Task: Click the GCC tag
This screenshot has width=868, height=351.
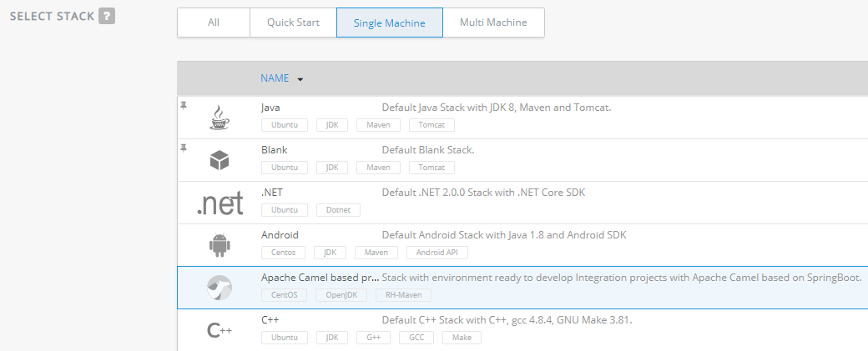Action: pos(416,338)
